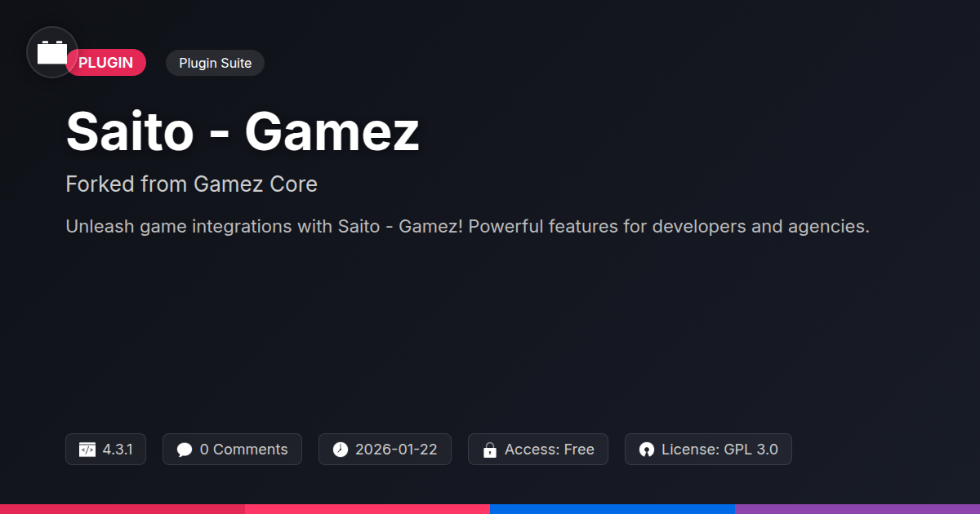Click the License: GPL 3.0 badge

click(708, 450)
